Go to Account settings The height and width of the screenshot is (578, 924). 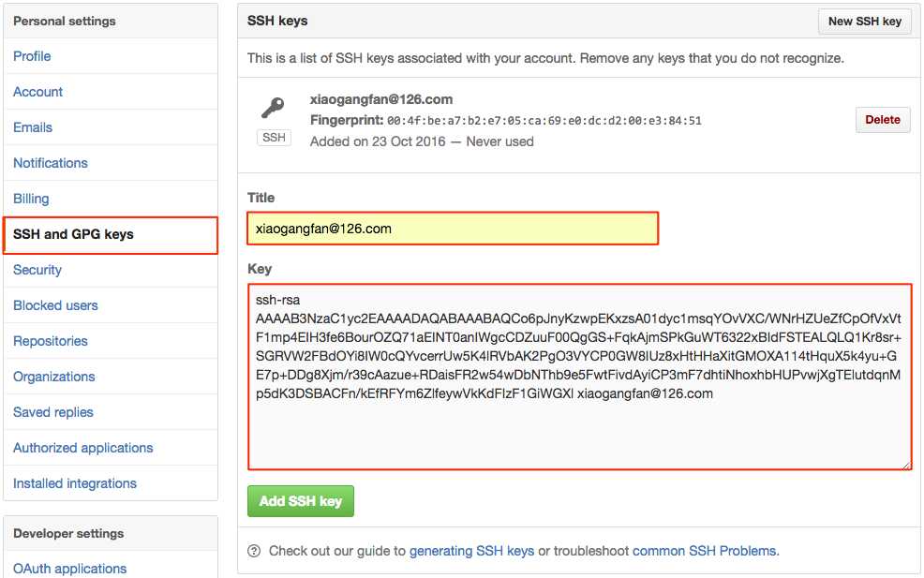(x=37, y=92)
